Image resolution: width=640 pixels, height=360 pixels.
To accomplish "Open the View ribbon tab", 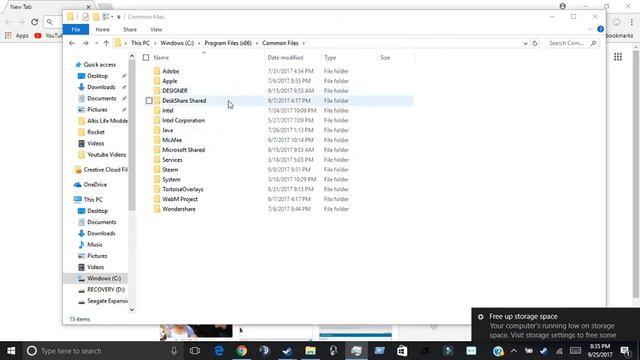I will (x=156, y=29).
